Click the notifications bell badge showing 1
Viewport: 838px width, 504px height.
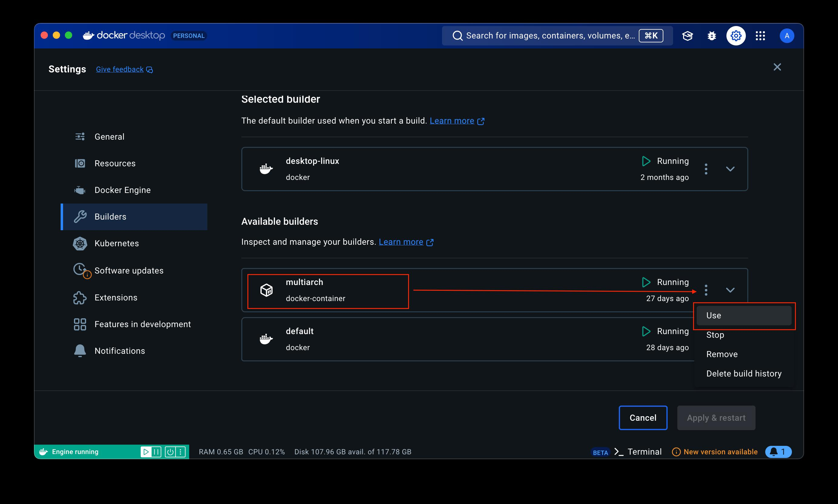(778, 452)
